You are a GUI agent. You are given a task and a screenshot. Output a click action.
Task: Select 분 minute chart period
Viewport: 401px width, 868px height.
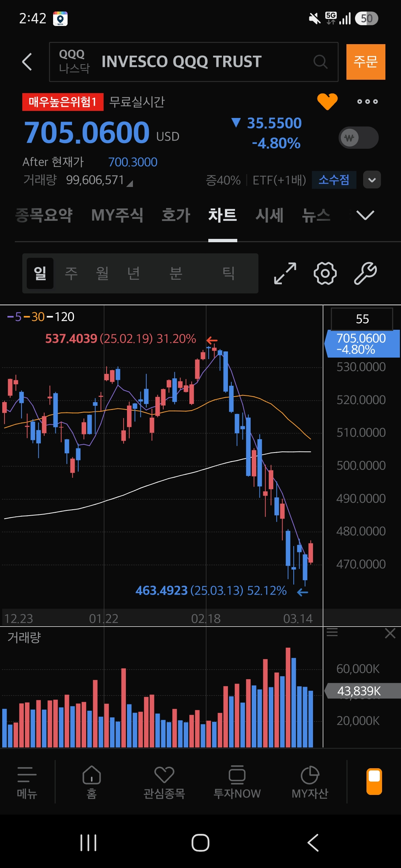(176, 273)
